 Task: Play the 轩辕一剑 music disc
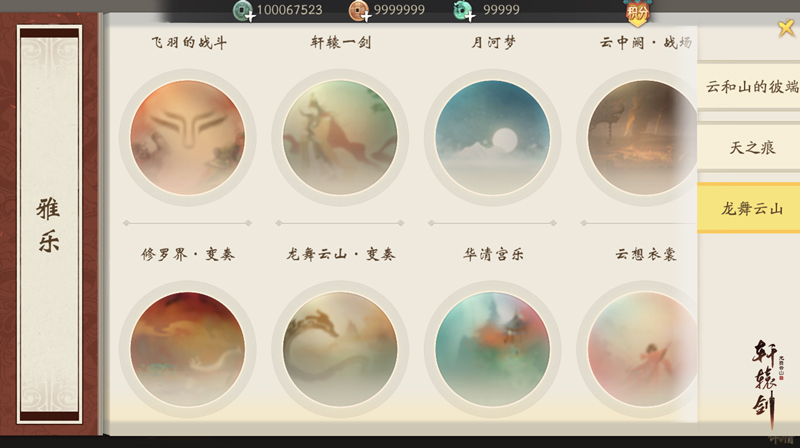(340, 137)
